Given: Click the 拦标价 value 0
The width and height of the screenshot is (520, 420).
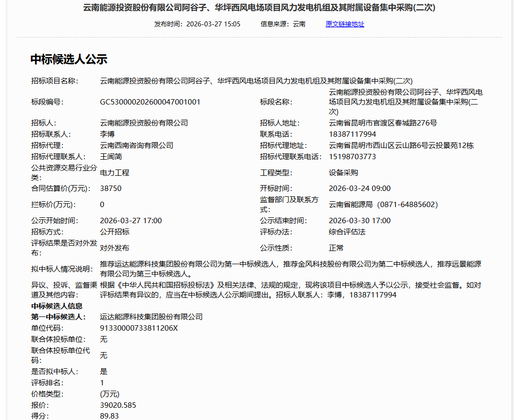Looking at the screenshot, I should tap(102, 205).
